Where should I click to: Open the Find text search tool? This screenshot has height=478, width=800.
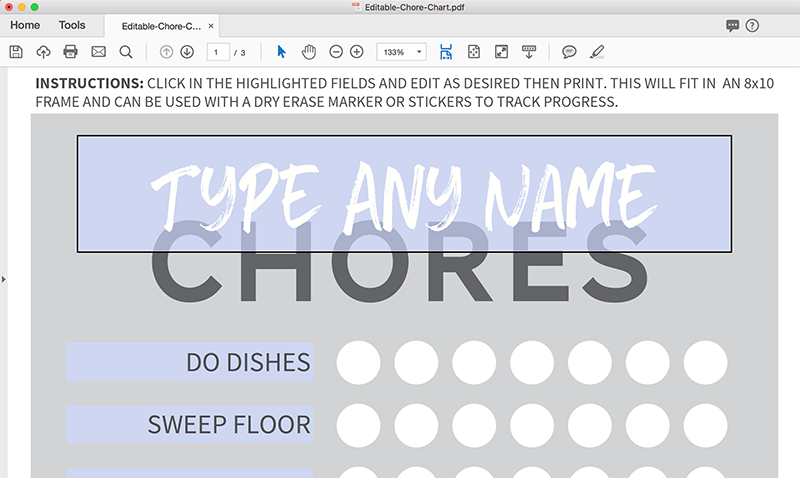pos(126,52)
